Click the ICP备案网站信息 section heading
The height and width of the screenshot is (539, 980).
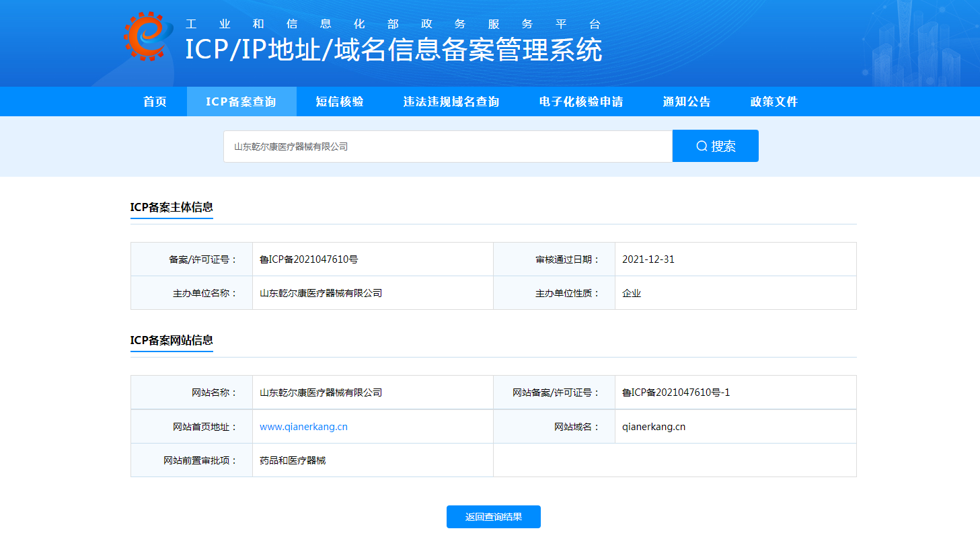pos(172,340)
